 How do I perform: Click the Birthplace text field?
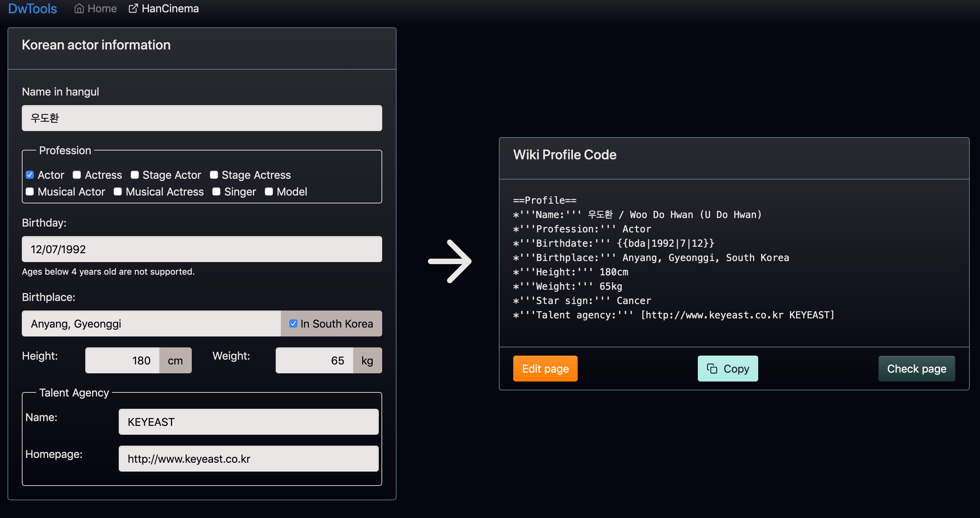[x=152, y=323]
